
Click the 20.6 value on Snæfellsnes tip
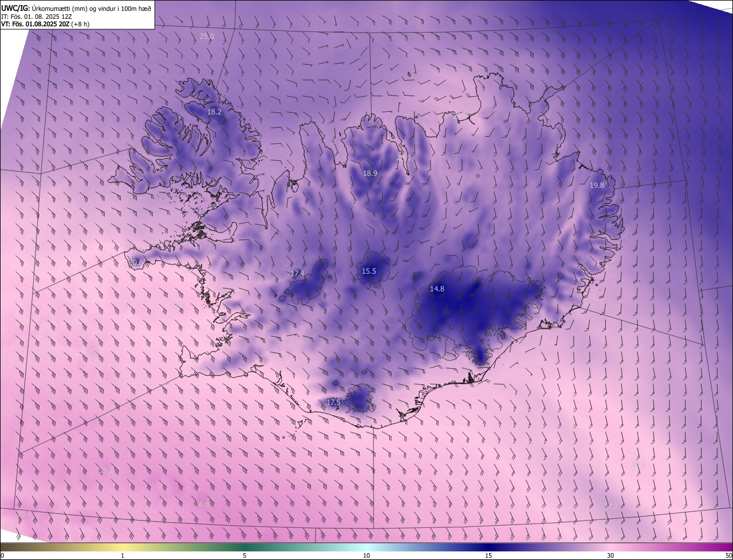[136, 263]
